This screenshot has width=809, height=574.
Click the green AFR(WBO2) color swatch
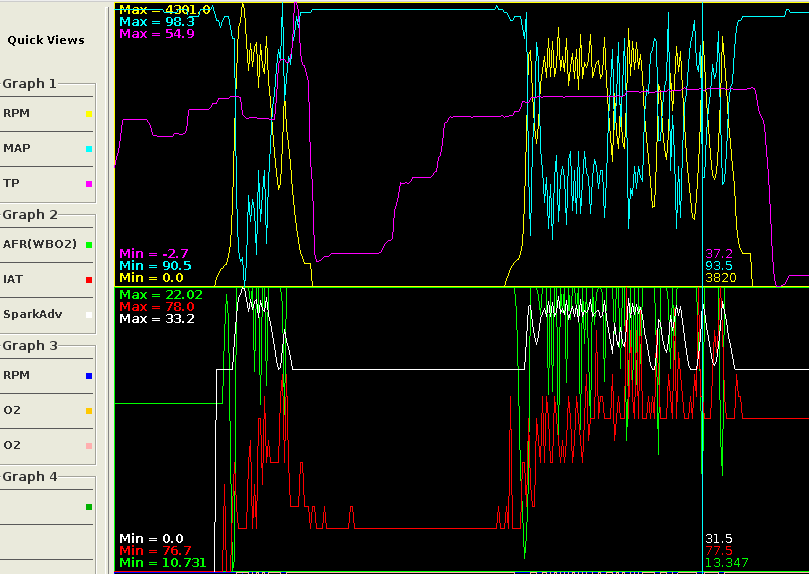point(89,245)
